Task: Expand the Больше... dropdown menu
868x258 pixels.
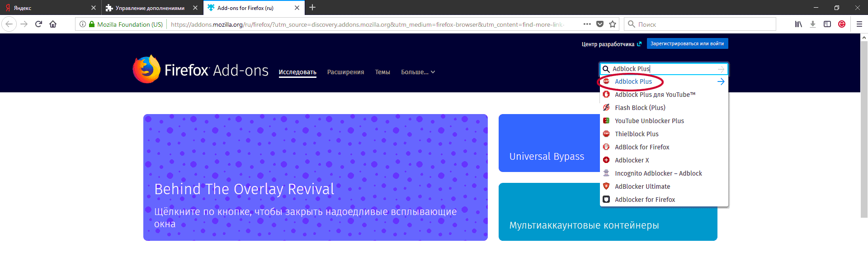Action: [x=418, y=72]
